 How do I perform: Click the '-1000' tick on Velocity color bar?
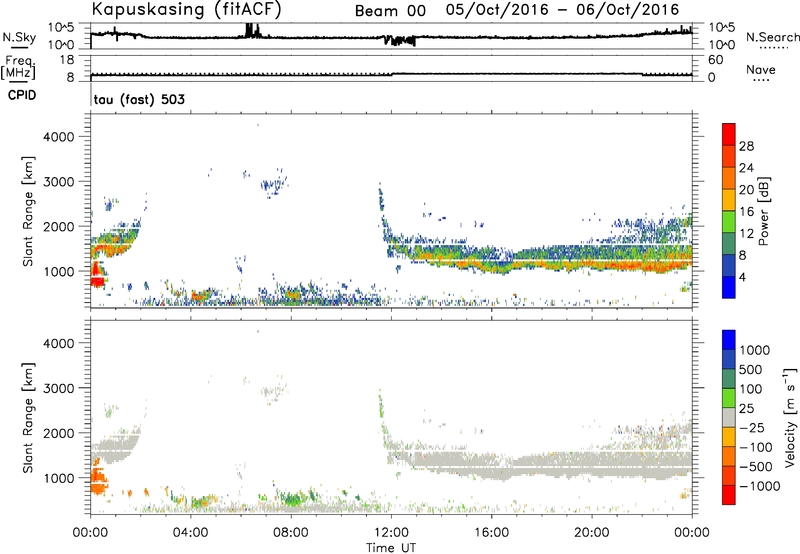point(760,486)
